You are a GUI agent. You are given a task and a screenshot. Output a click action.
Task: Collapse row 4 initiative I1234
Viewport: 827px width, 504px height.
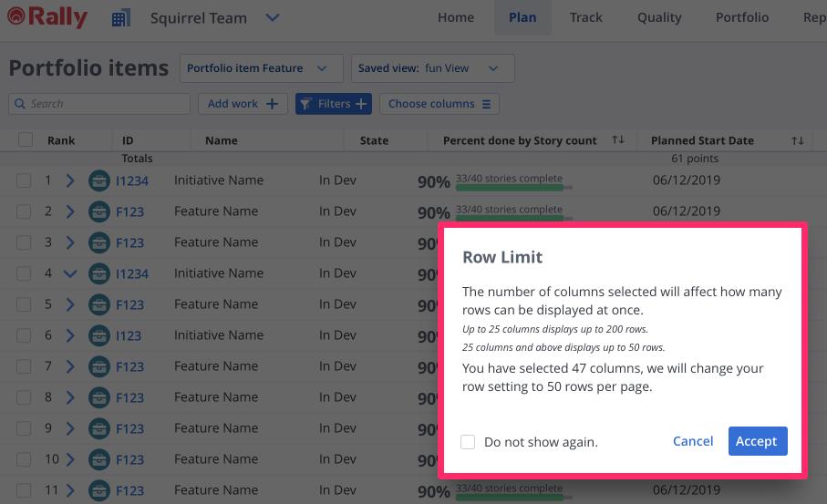click(70, 273)
